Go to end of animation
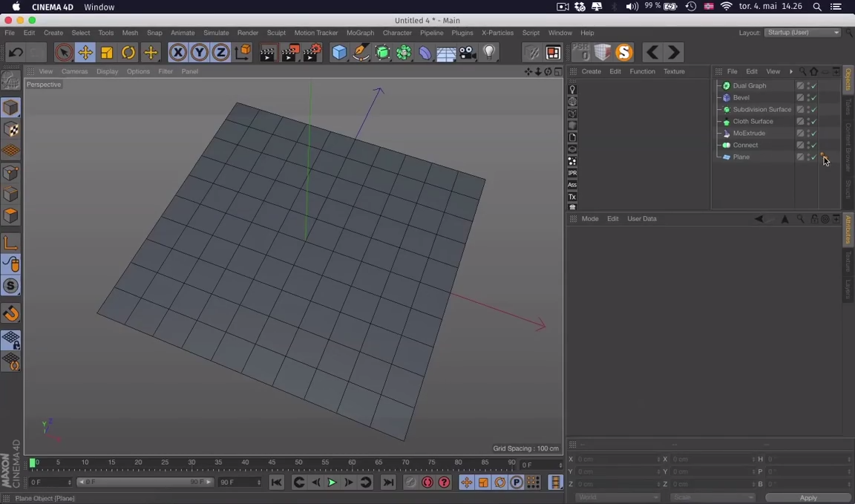Image resolution: width=855 pixels, height=504 pixels. point(388,482)
